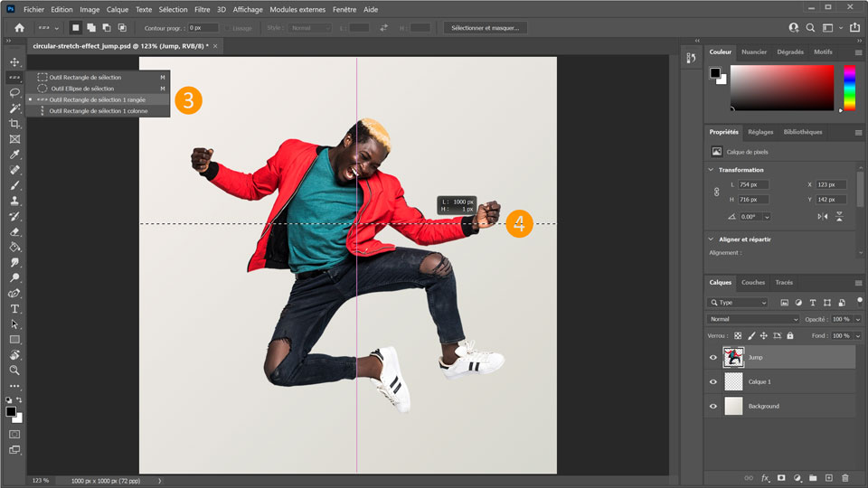868x488 pixels.
Task: Choose Outil Ellipse de sélection from flyout
Action: [81, 89]
